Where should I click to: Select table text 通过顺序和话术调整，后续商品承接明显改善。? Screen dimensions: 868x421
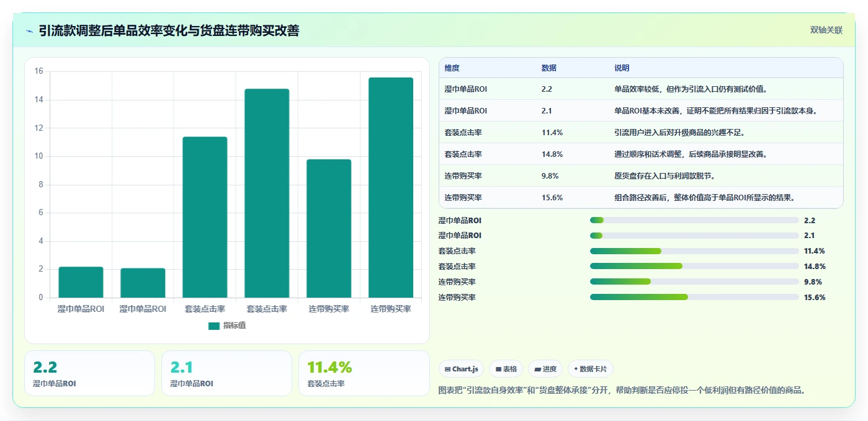point(692,154)
